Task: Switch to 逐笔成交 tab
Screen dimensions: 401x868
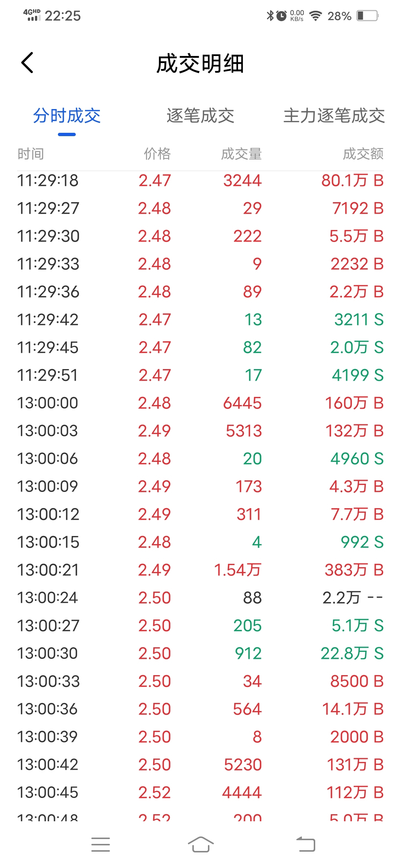Action: coord(200,116)
